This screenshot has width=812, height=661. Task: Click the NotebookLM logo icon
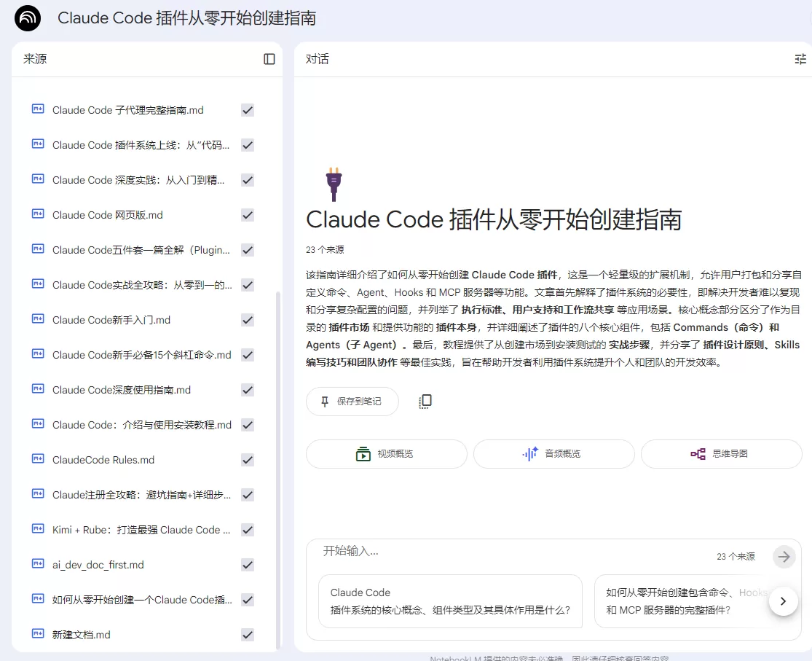coord(28,18)
